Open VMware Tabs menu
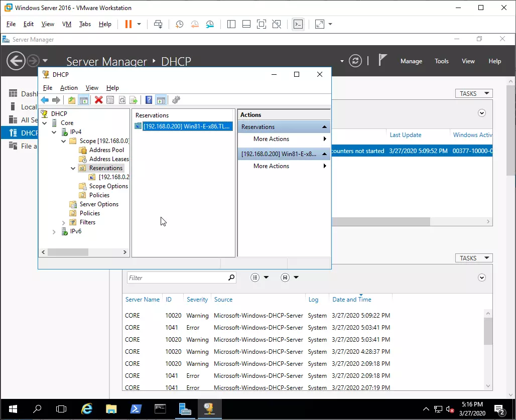 point(85,24)
